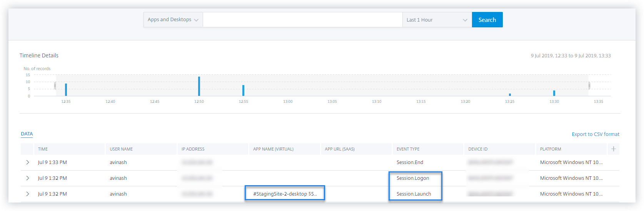Click Jul 9 1:33 PM time cell
Image resolution: width=644 pixels, height=211 pixels.
point(52,162)
